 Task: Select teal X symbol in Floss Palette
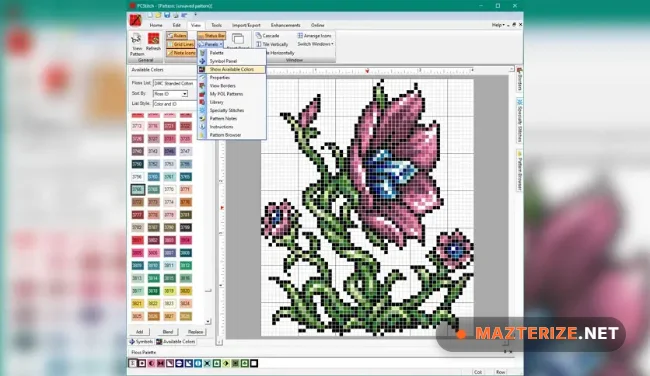tap(207, 363)
